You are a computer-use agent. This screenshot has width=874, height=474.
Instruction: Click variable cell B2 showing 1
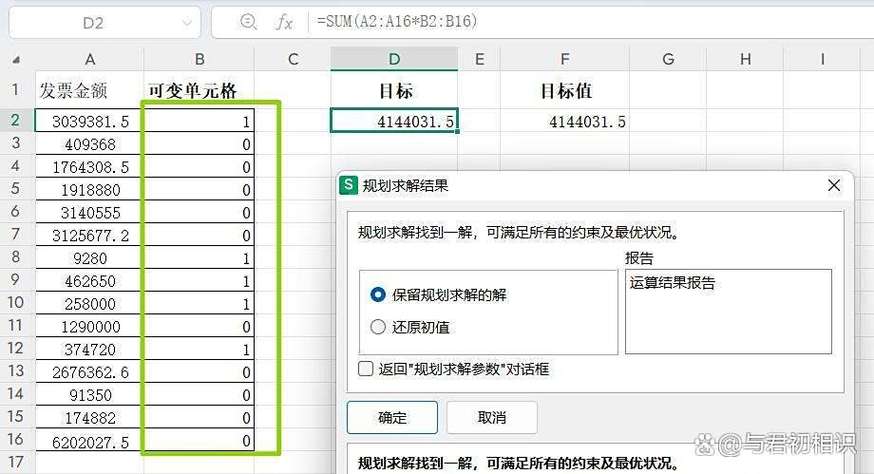[199, 121]
